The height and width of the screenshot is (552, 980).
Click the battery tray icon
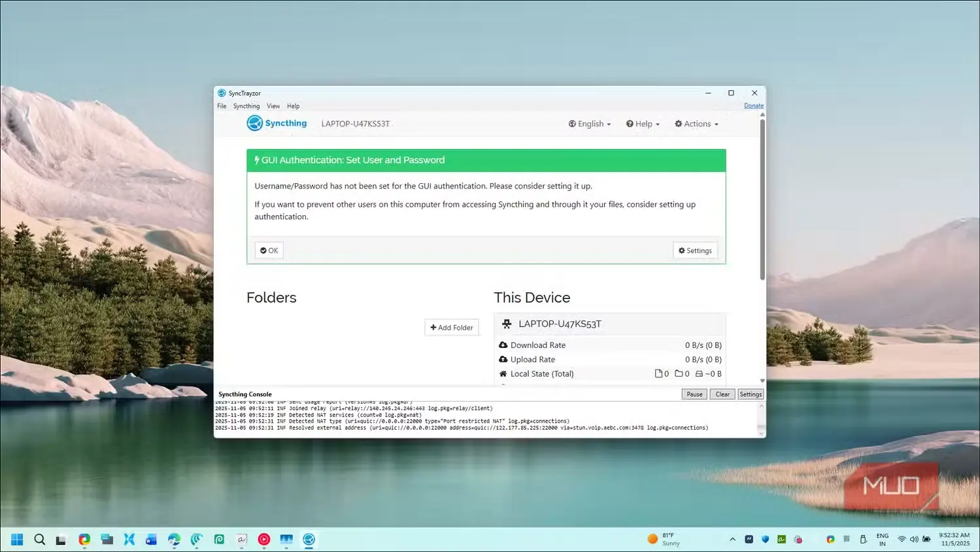[x=926, y=540]
